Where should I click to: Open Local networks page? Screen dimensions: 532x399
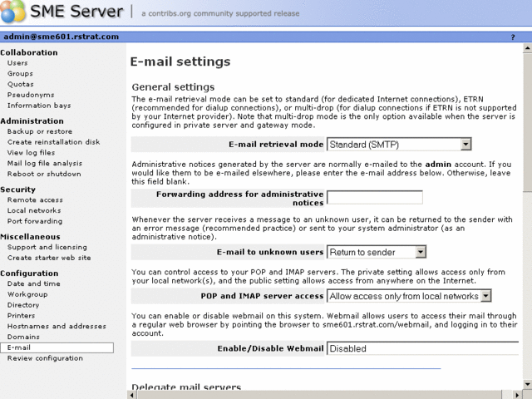(x=34, y=210)
